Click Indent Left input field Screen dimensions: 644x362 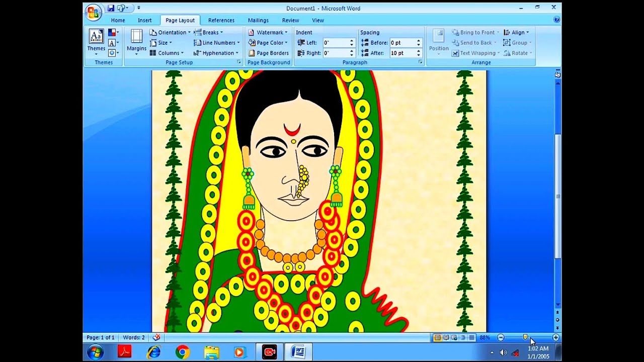[337, 43]
